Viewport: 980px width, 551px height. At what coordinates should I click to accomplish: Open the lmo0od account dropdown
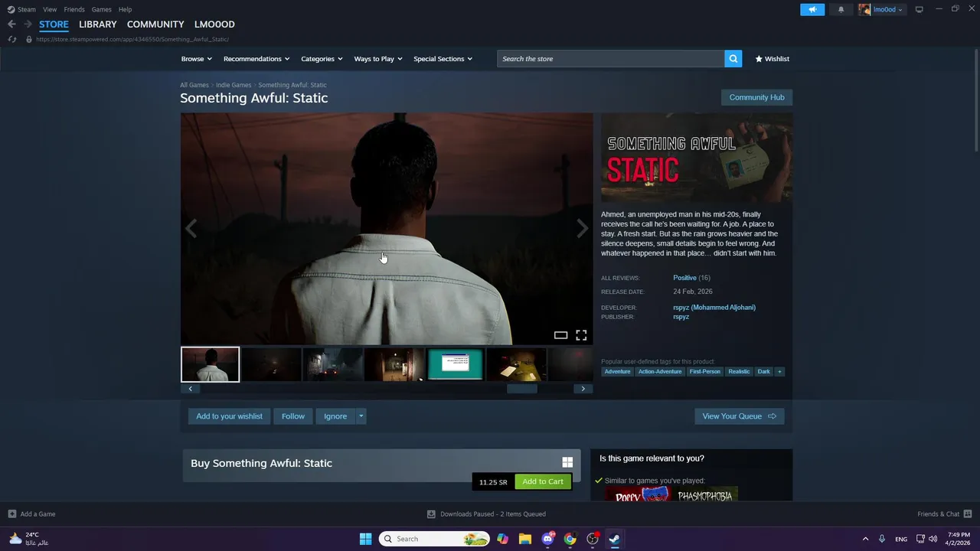click(881, 9)
